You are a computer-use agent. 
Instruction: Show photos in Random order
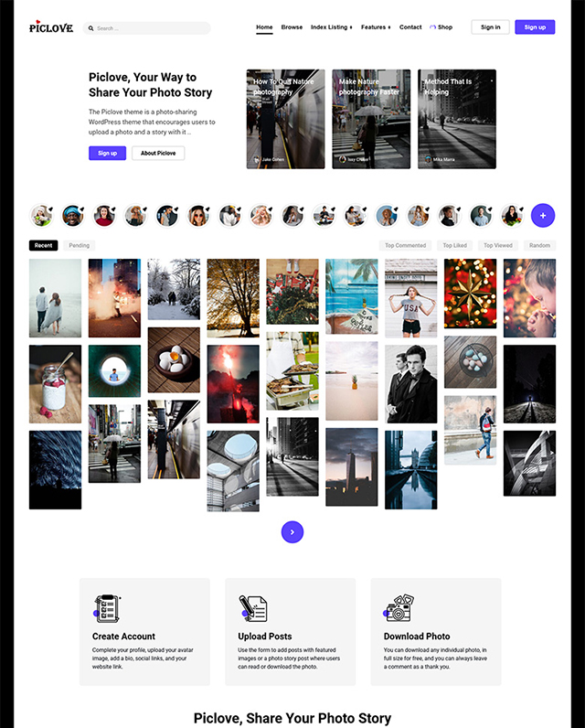539,245
